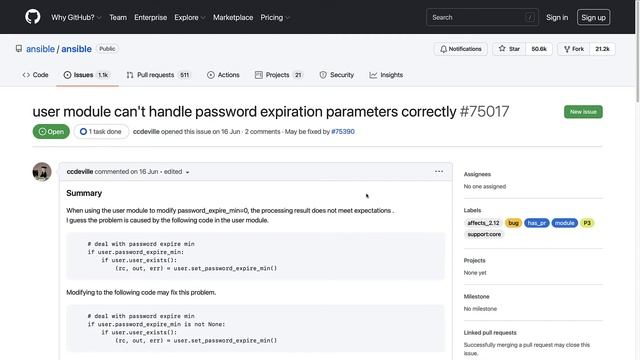Open the Marketplace link

(233, 18)
